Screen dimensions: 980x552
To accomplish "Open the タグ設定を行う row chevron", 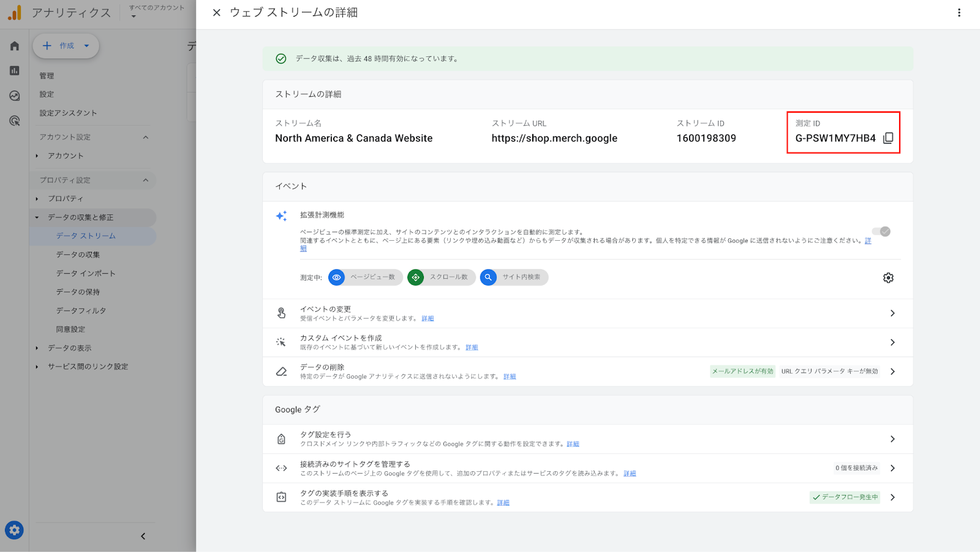I will tap(892, 439).
